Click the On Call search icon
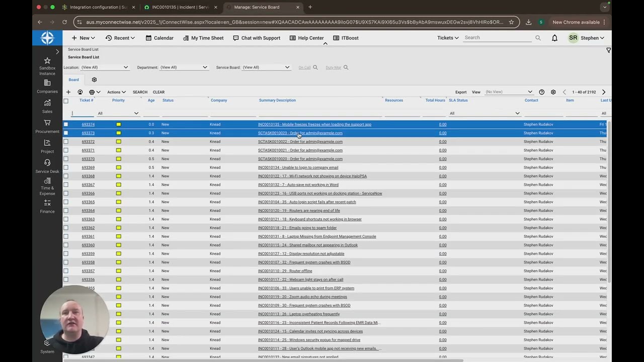Image resolution: width=644 pixels, height=362 pixels. coord(315,67)
